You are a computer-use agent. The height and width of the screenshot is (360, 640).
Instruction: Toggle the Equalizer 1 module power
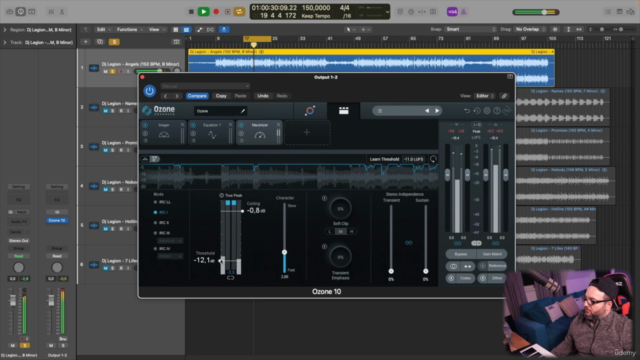tap(193, 125)
